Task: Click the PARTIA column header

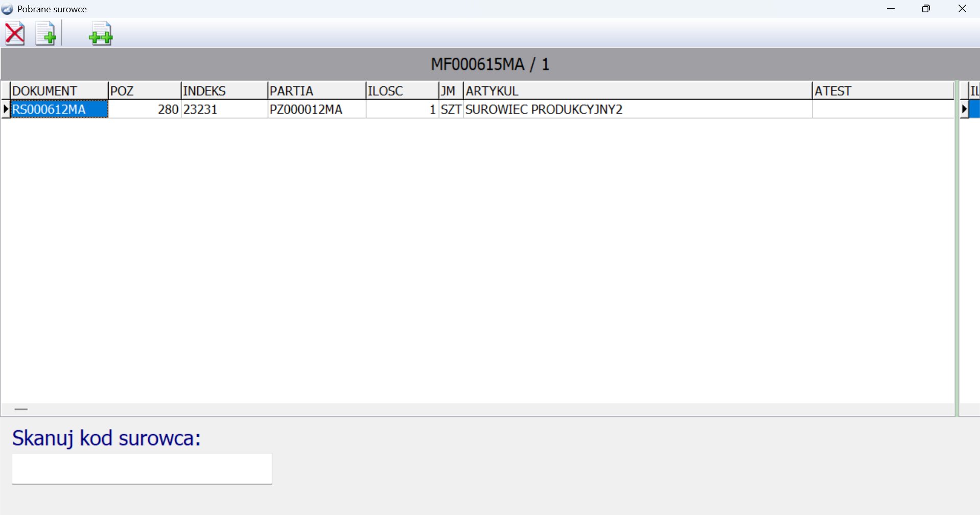Action: coord(316,91)
